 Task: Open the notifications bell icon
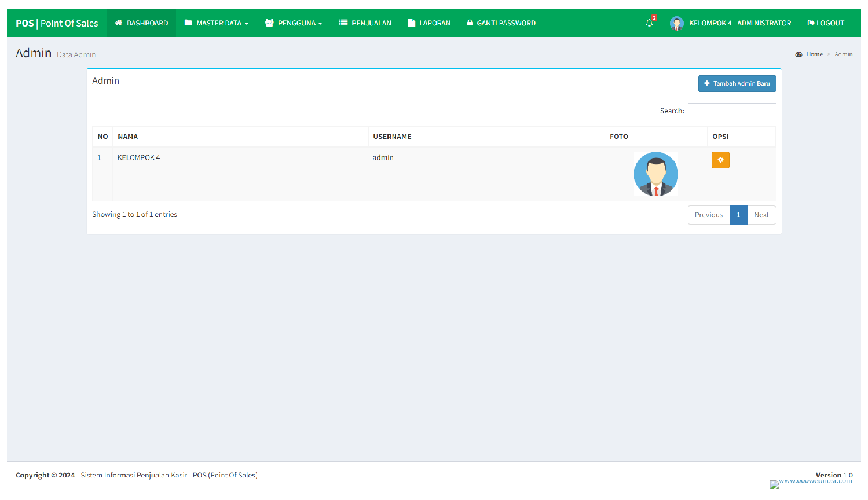(649, 23)
